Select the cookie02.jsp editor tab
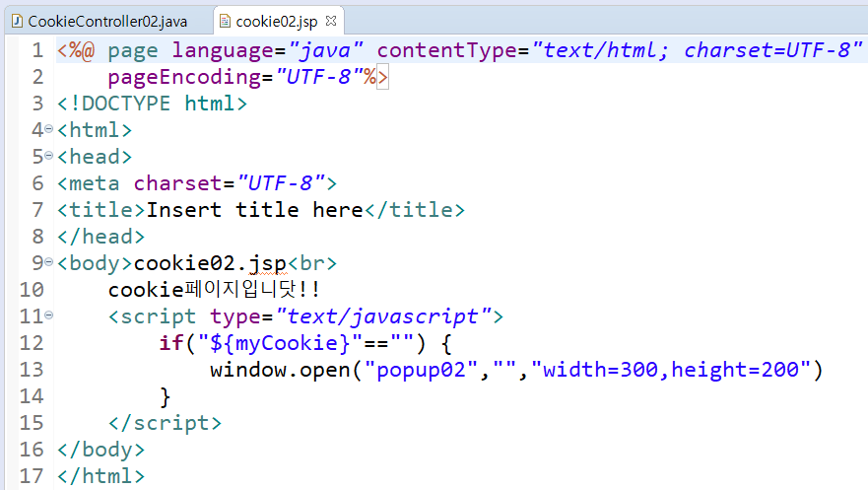 point(276,21)
